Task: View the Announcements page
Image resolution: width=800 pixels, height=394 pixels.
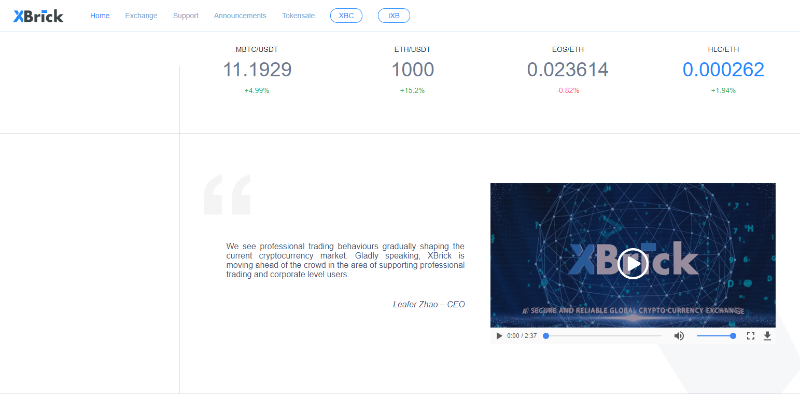Action: (240, 16)
